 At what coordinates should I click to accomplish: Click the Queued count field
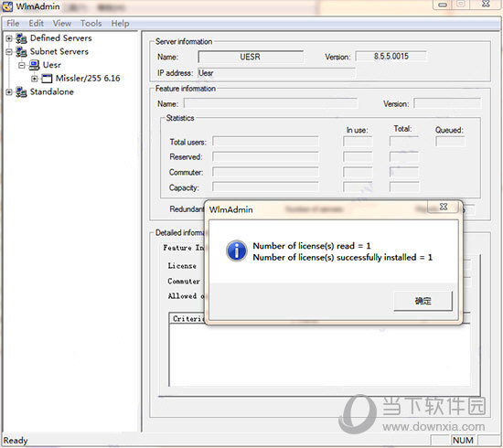(x=450, y=142)
